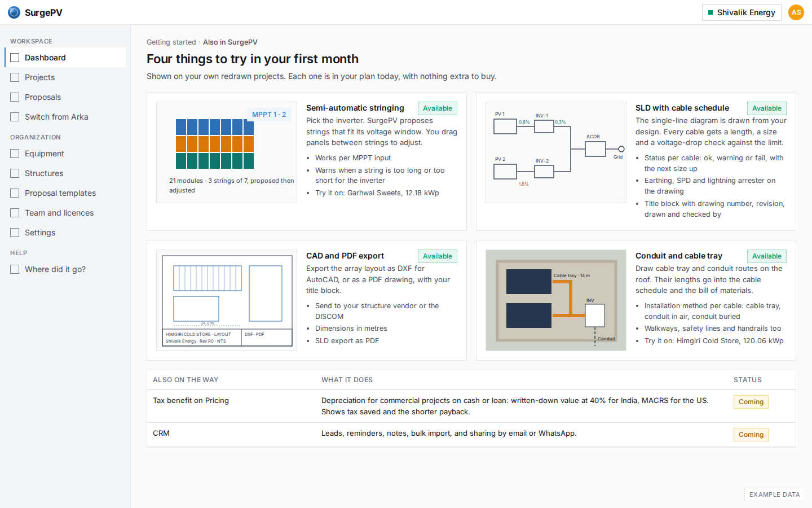Click the SurgePV logo icon
Screen dimensions: 812x508
(14, 12)
